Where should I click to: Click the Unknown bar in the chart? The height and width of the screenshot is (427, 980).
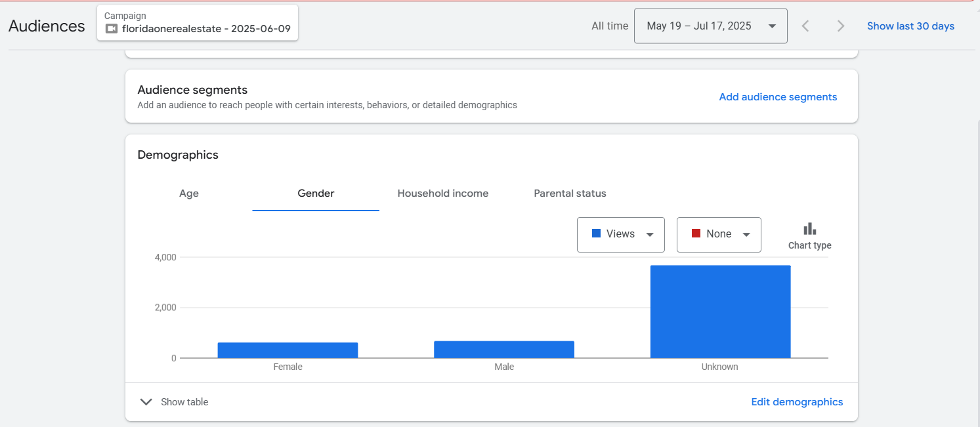(x=720, y=312)
